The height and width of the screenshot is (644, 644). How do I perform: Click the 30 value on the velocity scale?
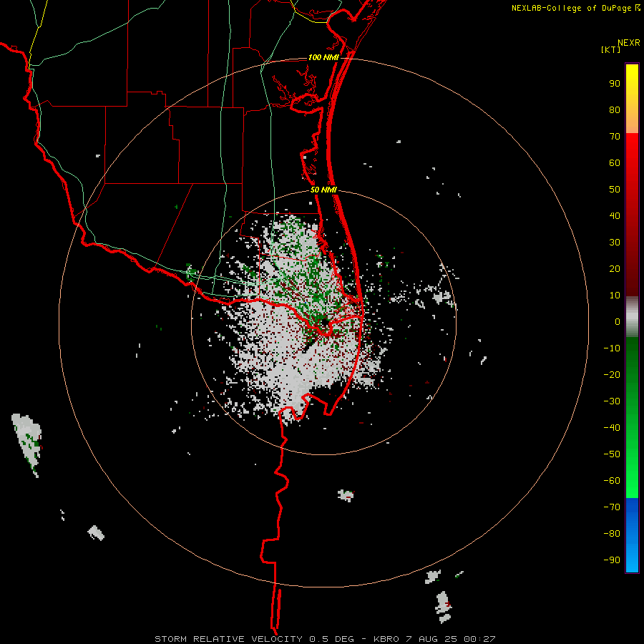pos(615,243)
